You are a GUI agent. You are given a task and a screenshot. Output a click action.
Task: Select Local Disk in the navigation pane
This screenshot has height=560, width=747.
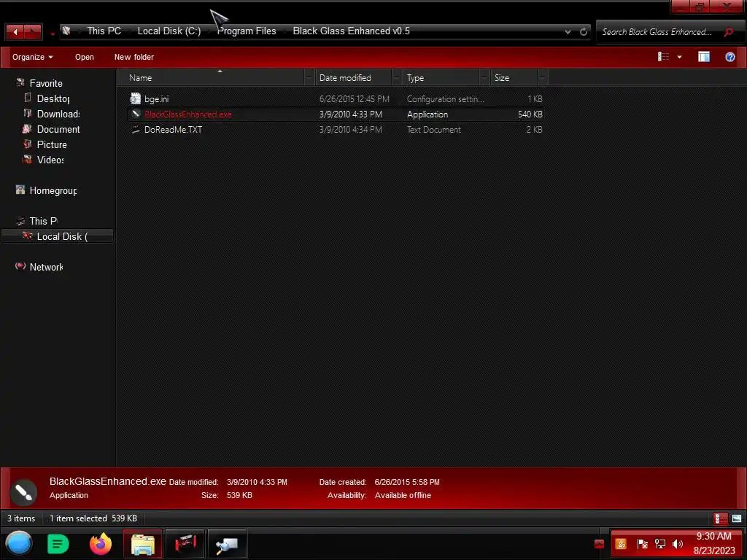(x=57, y=236)
